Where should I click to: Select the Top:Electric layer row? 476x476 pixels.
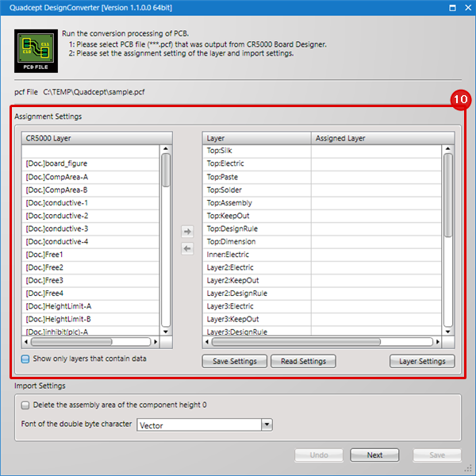[x=322, y=163]
